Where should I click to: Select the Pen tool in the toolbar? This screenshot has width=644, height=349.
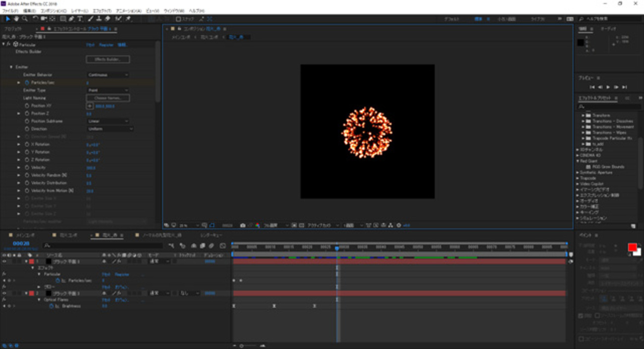click(72, 19)
